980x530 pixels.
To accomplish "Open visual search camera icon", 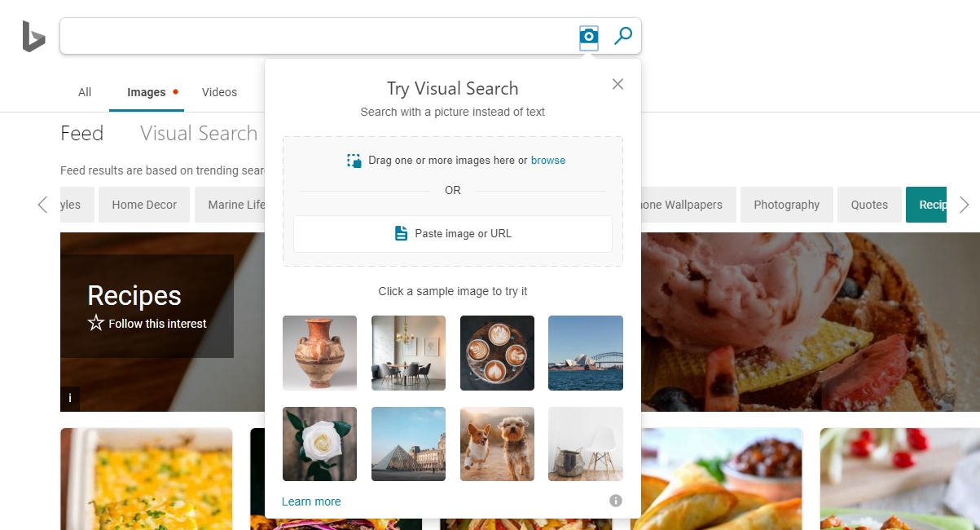I will 589,36.
